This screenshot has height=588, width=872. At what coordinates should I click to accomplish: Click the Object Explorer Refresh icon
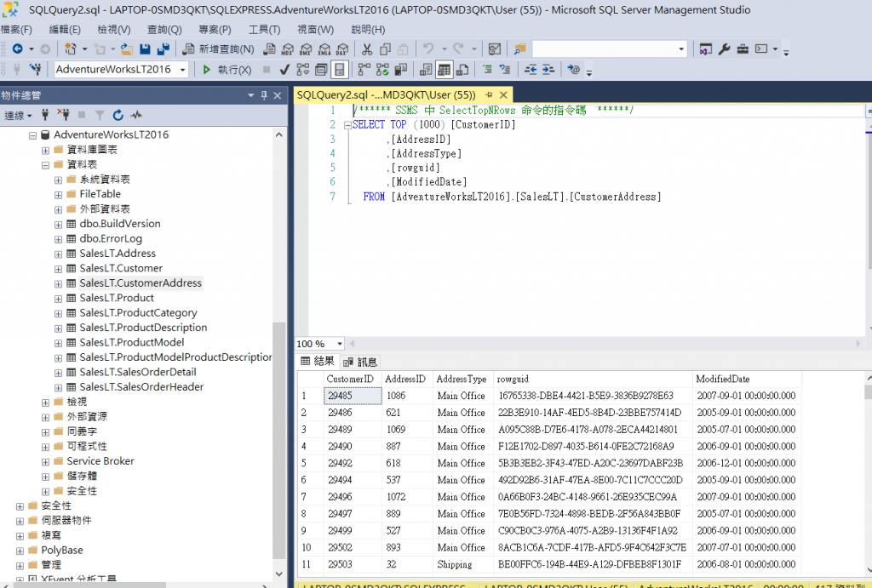(x=118, y=116)
